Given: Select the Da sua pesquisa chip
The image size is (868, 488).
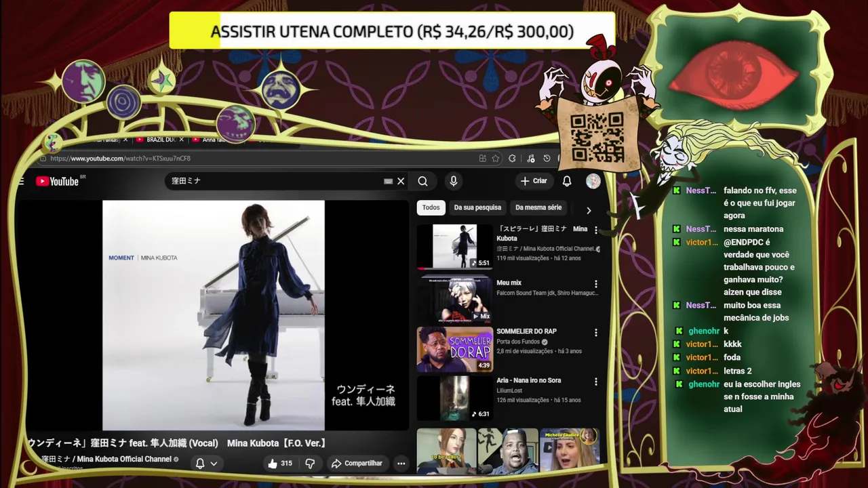Looking at the screenshot, I should 477,207.
